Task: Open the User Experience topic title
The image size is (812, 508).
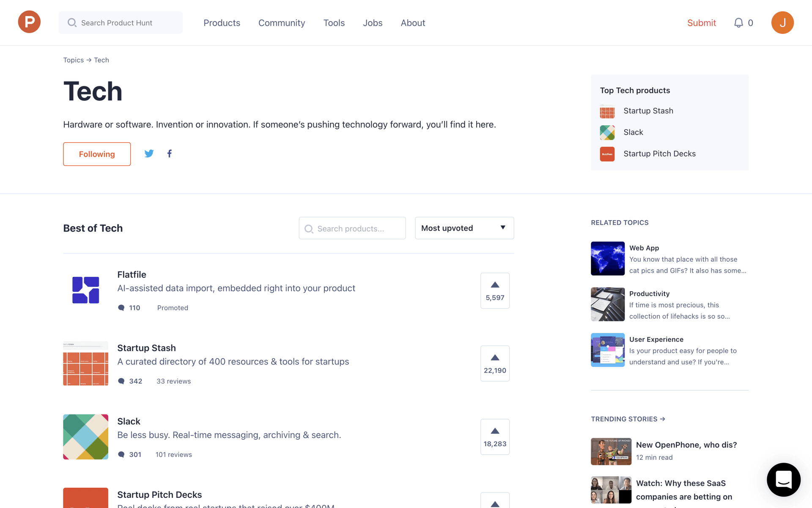Action: point(656,340)
